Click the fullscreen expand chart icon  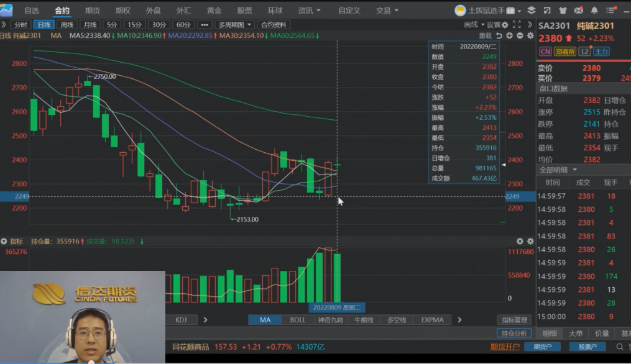click(515, 25)
